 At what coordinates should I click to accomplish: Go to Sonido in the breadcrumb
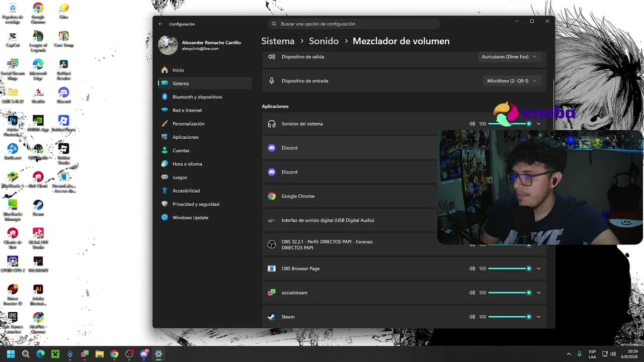324,41
